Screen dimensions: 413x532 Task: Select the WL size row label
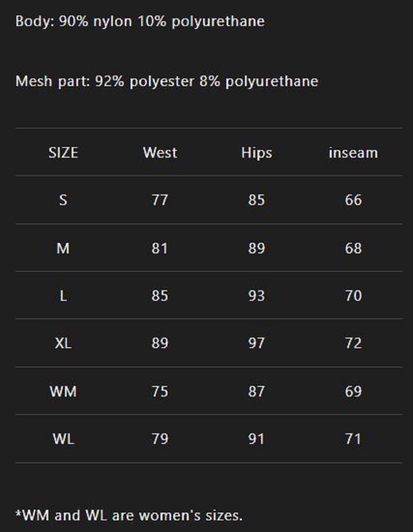63,439
